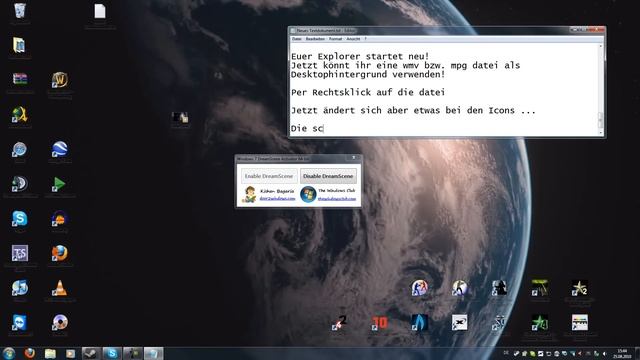Click the Editor scrollbar down arrow
Image resolution: width=640 pixels, height=360 pixels.
600,132
